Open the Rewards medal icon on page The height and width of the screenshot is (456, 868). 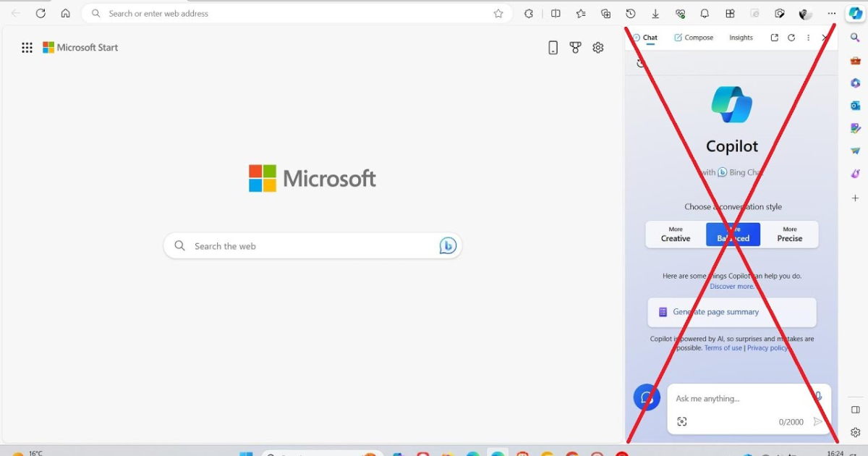pyautogui.click(x=575, y=48)
